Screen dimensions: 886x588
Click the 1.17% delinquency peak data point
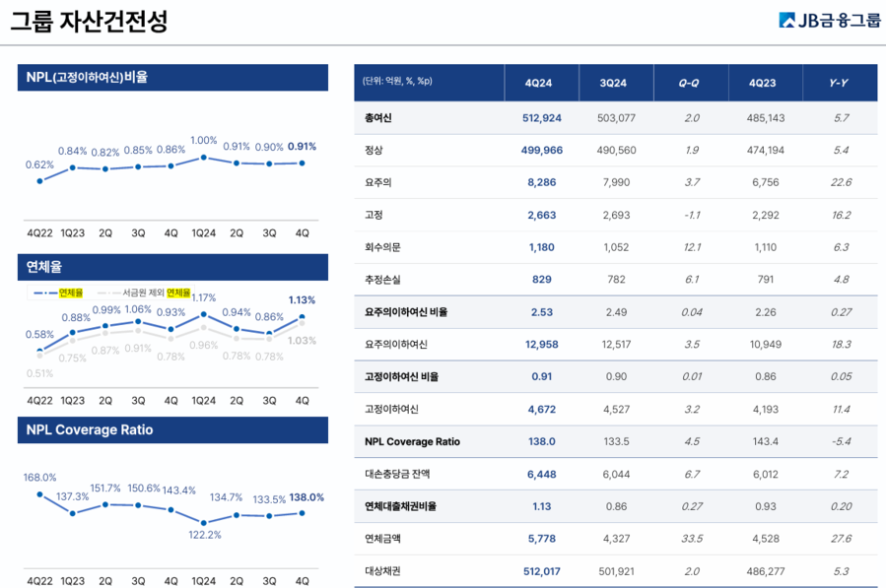coord(203,314)
